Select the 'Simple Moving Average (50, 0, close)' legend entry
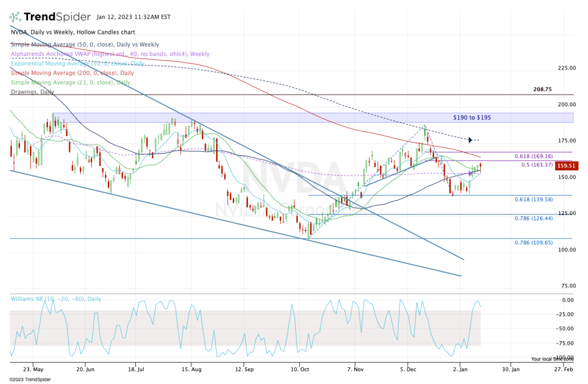588x384 pixels. point(85,45)
